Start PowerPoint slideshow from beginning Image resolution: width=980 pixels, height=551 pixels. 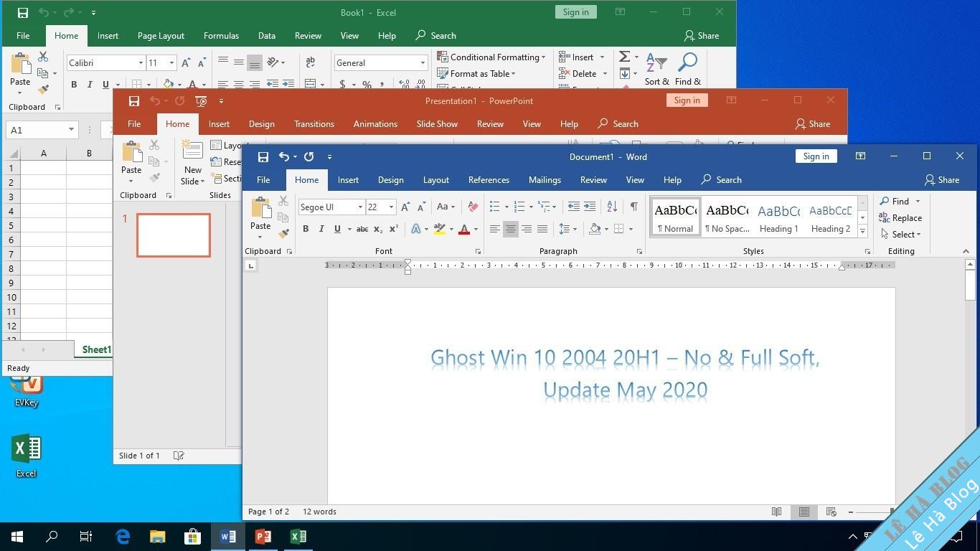click(x=201, y=101)
